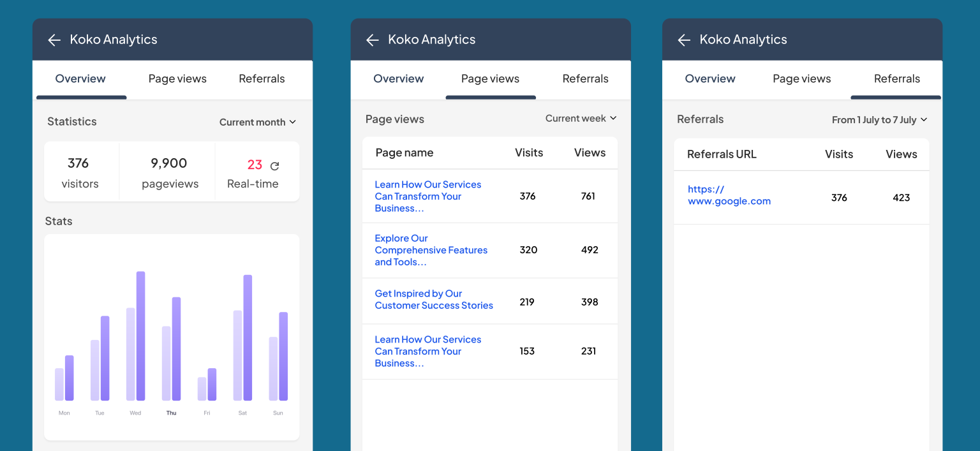Click the back arrow on the Page views screen
Image resolution: width=980 pixels, height=451 pixels.
(373, 40)
